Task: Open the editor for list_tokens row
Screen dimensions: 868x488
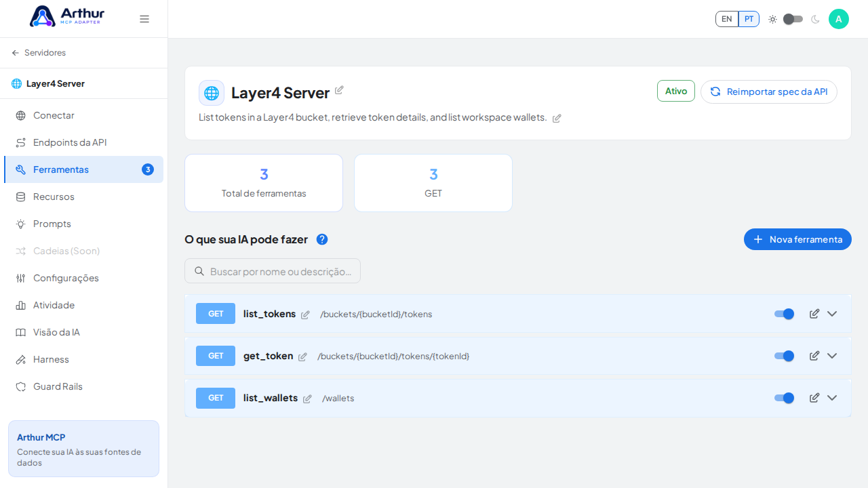Action: click(x=814, y=314)
